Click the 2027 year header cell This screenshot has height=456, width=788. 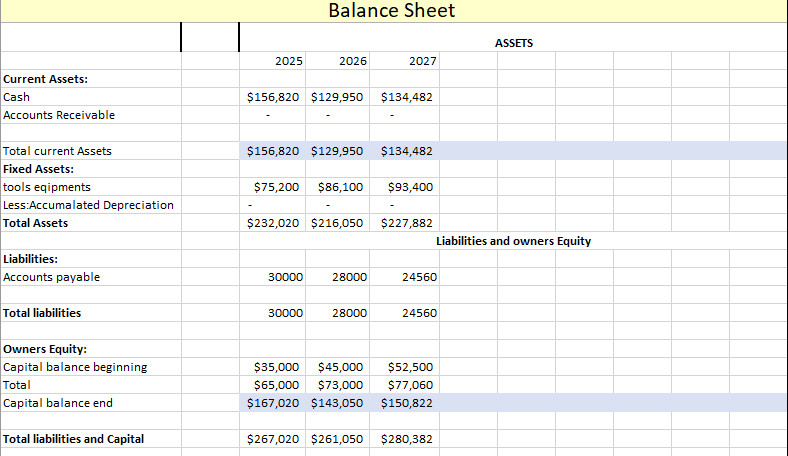point(422,62)
